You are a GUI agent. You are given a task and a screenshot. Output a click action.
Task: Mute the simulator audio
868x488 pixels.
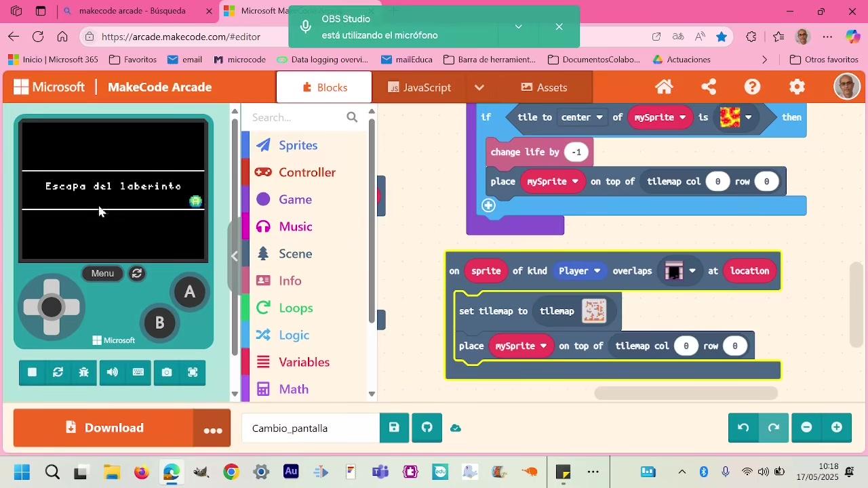pos(112,372)
